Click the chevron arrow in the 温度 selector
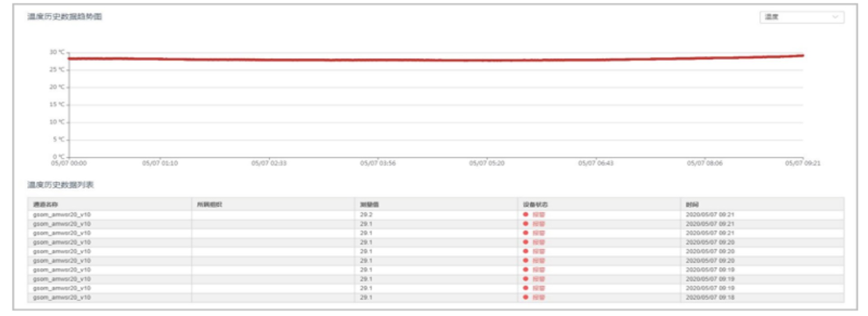This screenshot has height=316, width=868. [835, 17]
